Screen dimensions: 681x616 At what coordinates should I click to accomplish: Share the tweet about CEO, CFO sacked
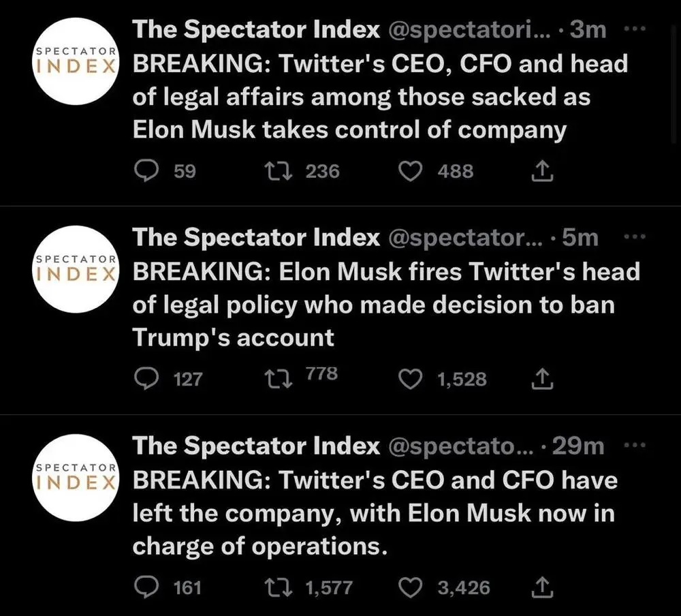click(543, 171)
